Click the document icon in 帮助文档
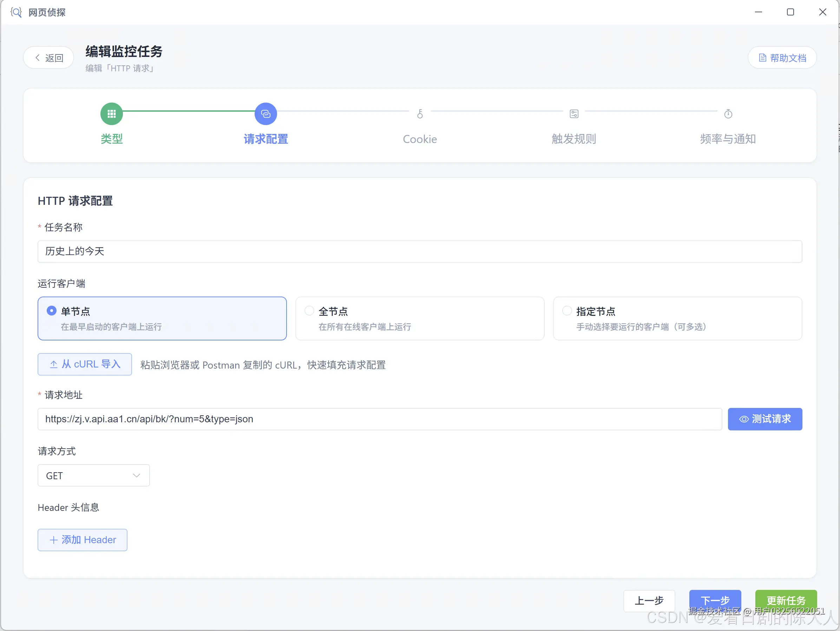The height and width of the screenshot is (631, 840). 762,58
